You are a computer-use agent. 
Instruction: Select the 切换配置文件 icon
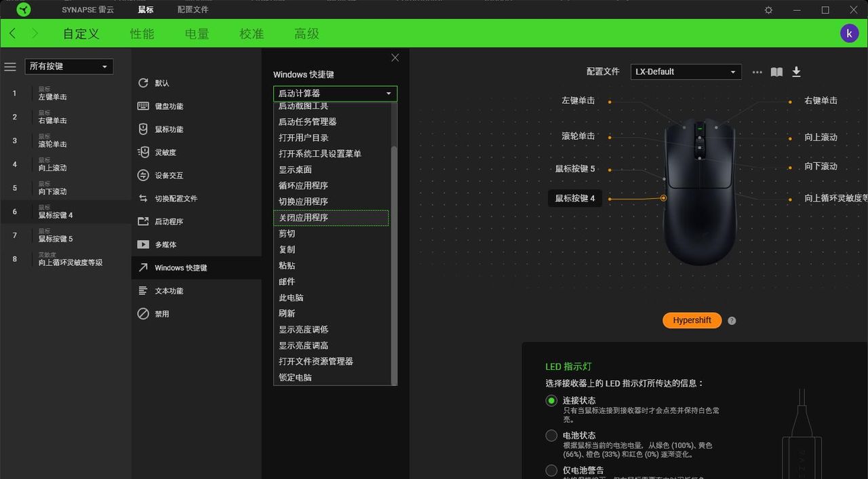point(143,198)
